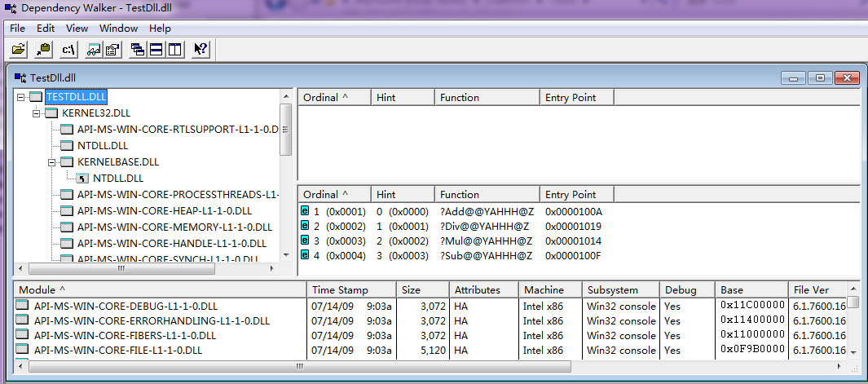Click the Tile Horizontally toolbar icon
This screenshot has width=868, height=384.
156,50
